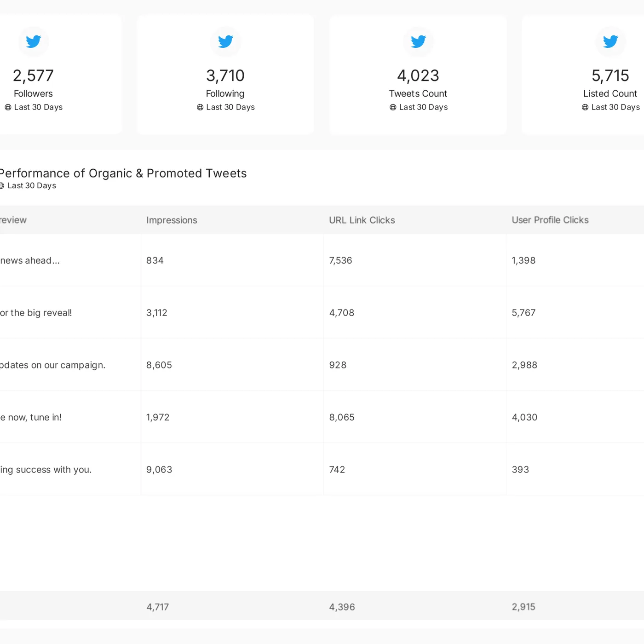This screenshot has width=644, height=644.
Task: Click profile clicks value 2,988
Action: tap(524, 365)
